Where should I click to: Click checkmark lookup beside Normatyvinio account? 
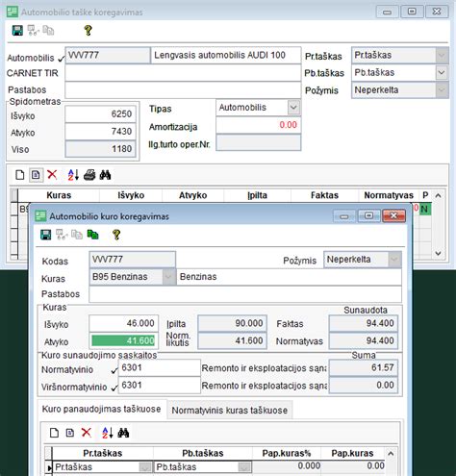tap(114, 370)
